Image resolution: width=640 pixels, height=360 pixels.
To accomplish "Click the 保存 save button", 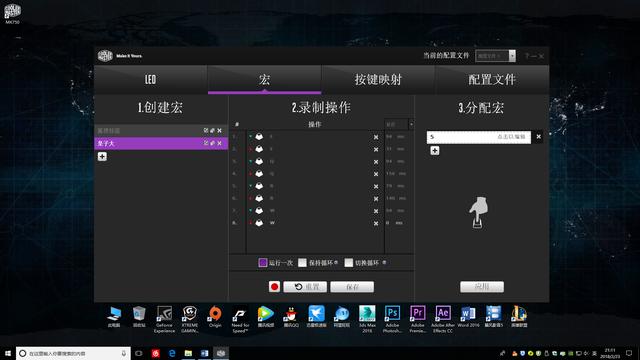I will tap(352, 287).
